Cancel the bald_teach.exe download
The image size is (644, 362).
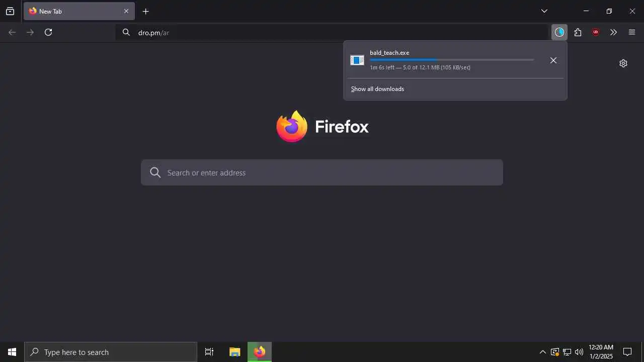[x=553, y=60]
